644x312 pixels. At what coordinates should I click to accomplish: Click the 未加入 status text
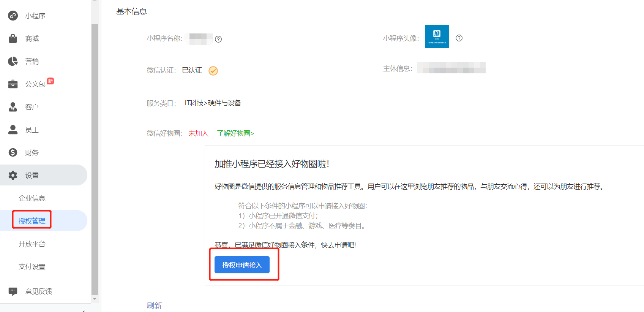[198, 133]
